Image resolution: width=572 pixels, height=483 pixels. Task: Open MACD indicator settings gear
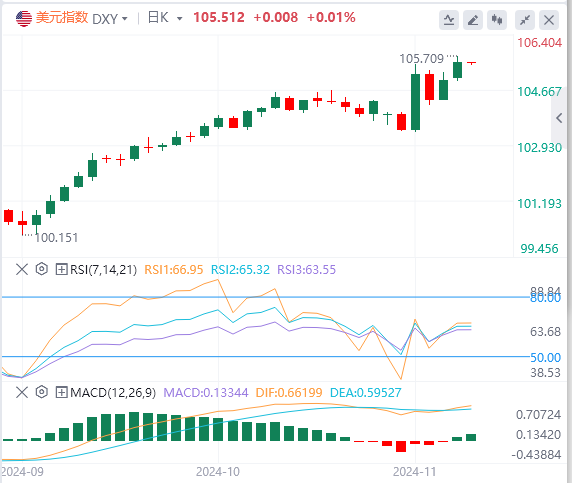[42, 393]
